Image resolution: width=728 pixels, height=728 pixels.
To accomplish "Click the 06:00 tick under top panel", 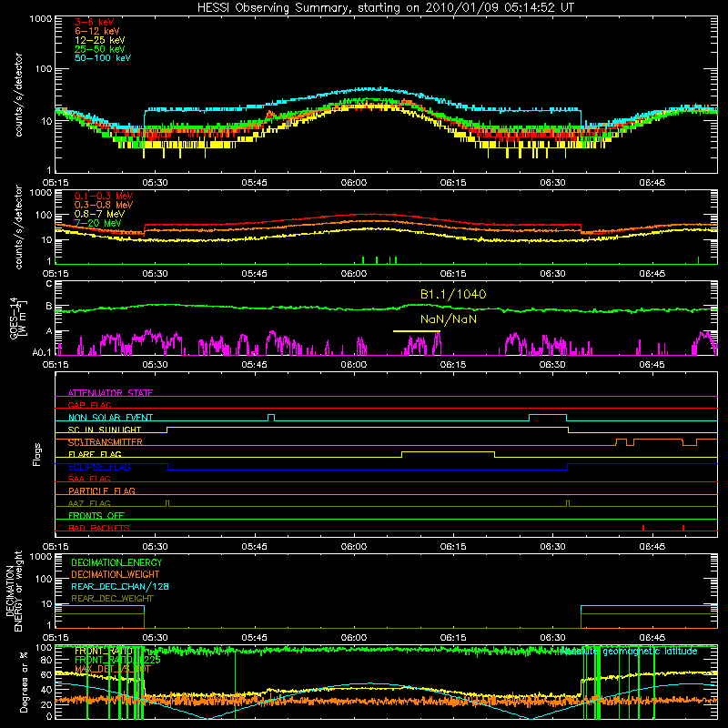I will tap(354, 183).
